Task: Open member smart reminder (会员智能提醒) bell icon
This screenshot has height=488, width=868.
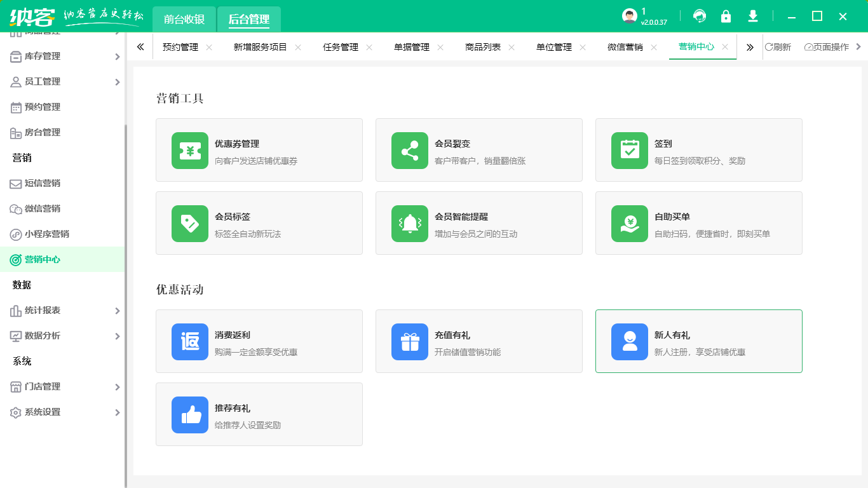Action: pos(410,224)
